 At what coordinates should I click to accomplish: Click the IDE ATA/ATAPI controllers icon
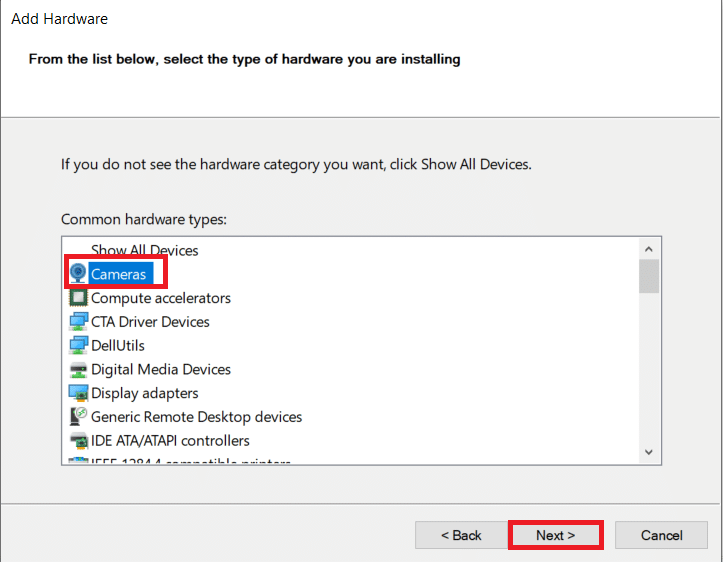pos(79,441)
